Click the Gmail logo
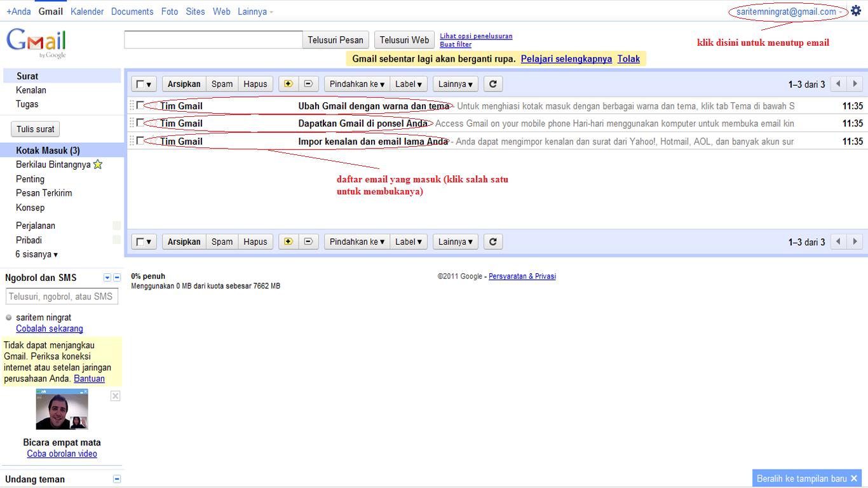 point(36,43)
